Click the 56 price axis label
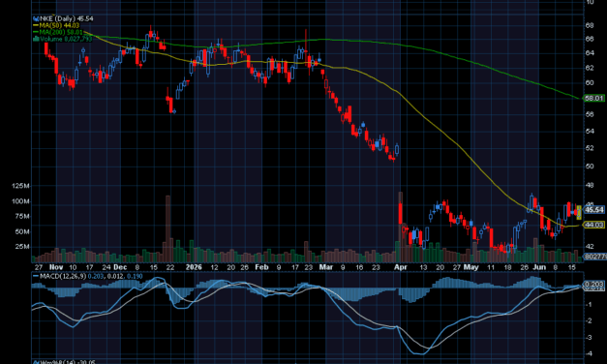 [x=590, y=114]
